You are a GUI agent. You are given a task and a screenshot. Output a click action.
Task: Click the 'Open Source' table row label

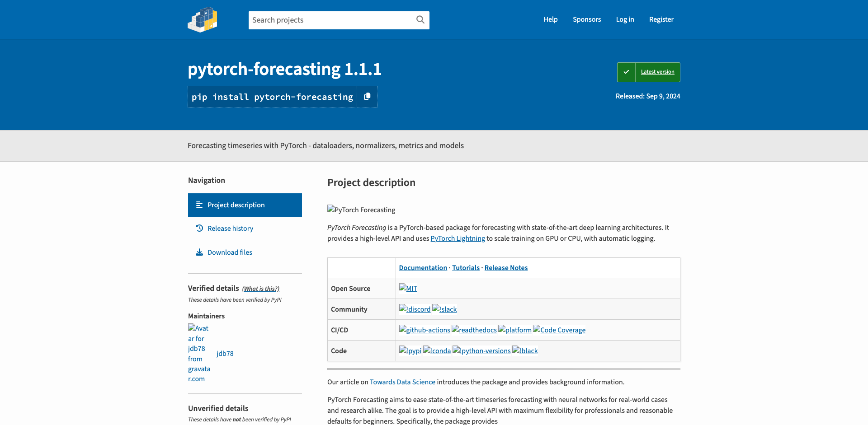point(350,288)
